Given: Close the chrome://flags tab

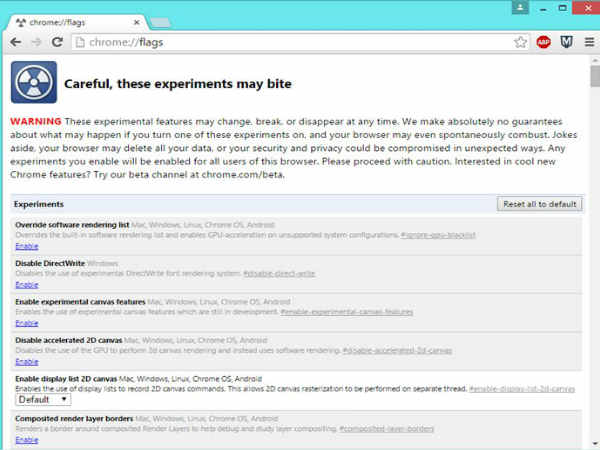Looking at the screenshot, I should point(136,23).
